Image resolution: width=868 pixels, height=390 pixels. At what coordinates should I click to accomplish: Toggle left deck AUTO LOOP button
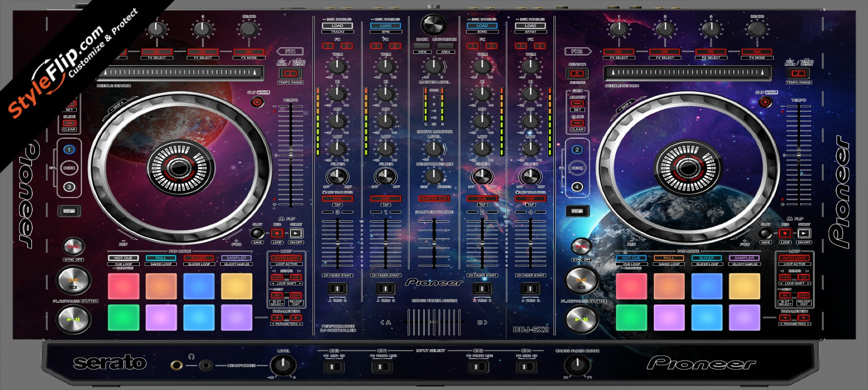click(x=287, y=258)
